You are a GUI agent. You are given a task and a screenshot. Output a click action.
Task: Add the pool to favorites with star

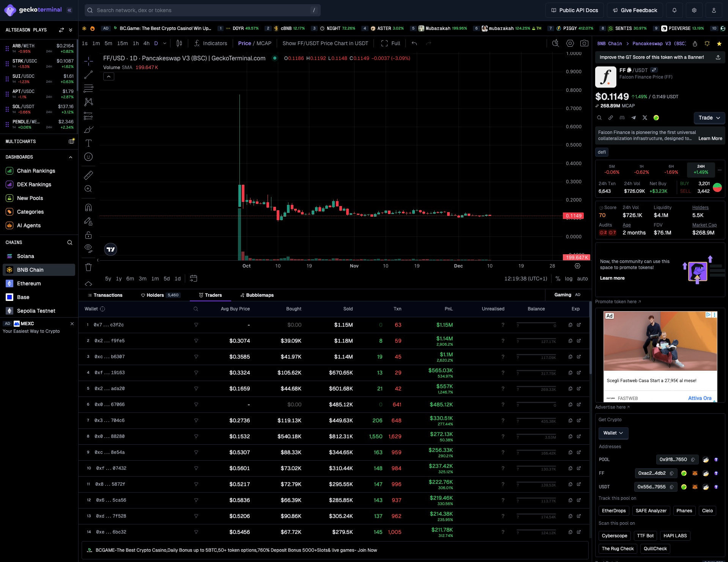pyautogui.click(x=719, y=44)
